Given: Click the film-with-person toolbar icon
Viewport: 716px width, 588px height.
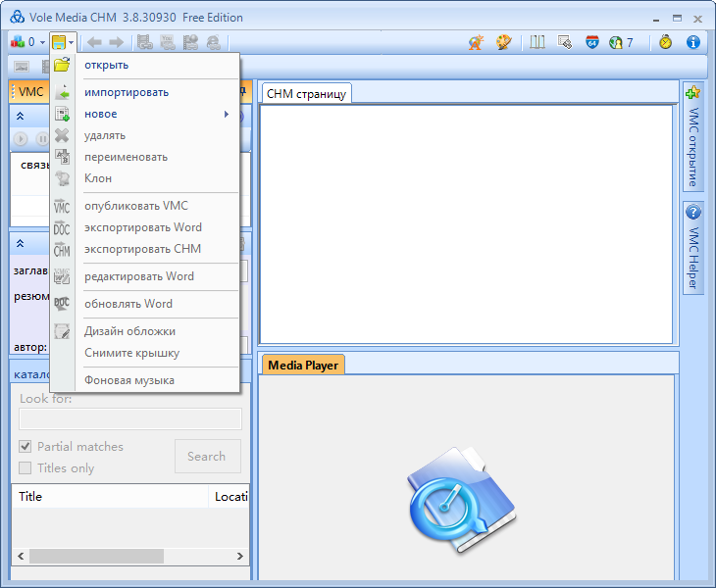Looking at the screenshot, I should 190,42.
